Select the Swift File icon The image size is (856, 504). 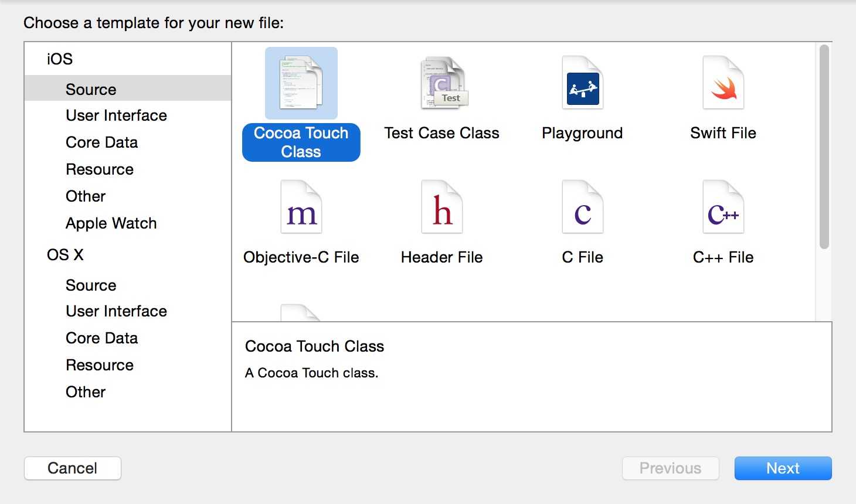pos(723,83)
